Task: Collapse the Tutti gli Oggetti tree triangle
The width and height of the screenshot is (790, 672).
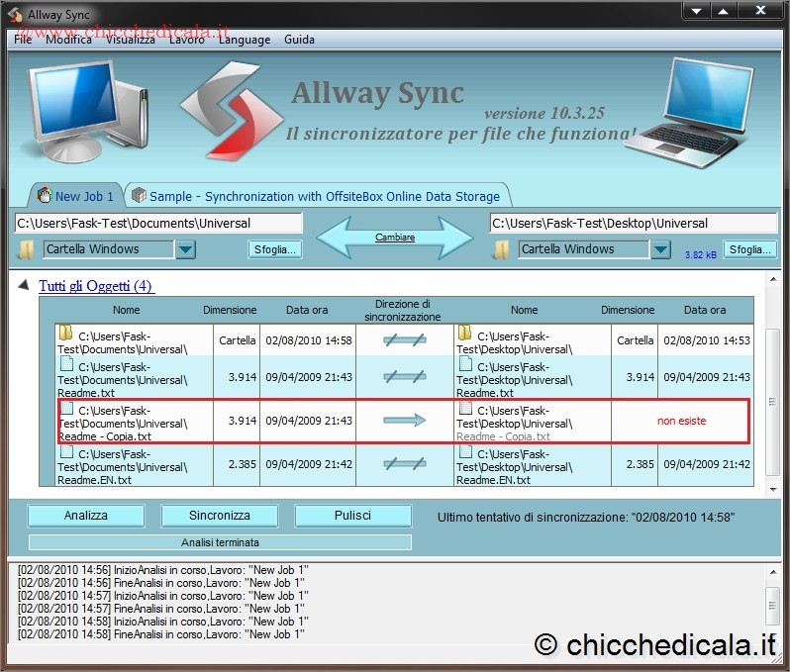Action: [24, 286]
